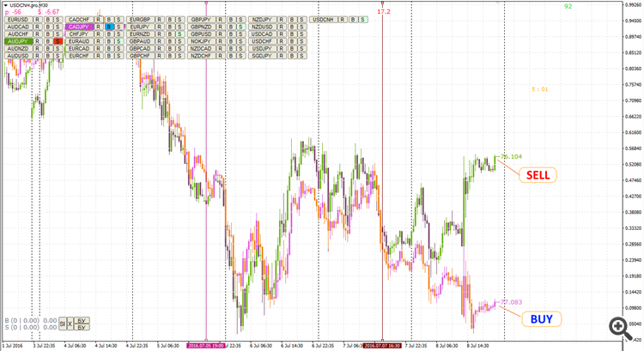The width and height of the screenshot is (644, 351).
Task: Click the R button for EURUSD
Action: tap(38, 20)
